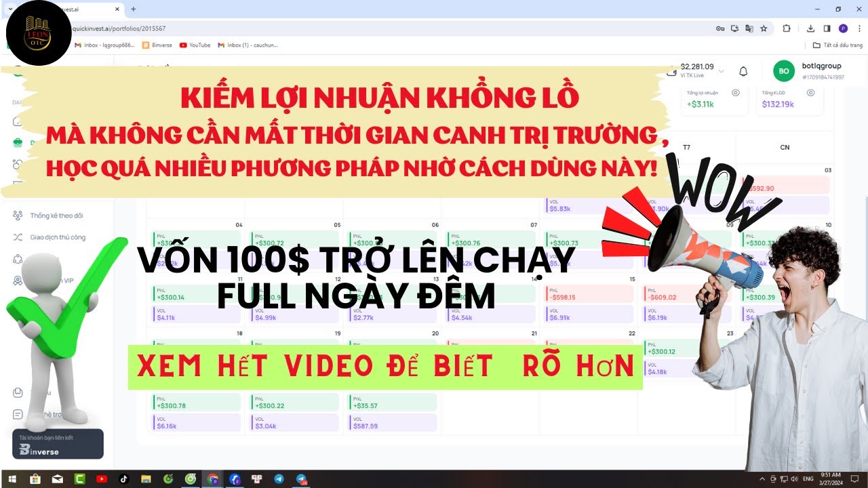
Task: Click the $6.91k VOL cell
Action: tap(589, 314)
